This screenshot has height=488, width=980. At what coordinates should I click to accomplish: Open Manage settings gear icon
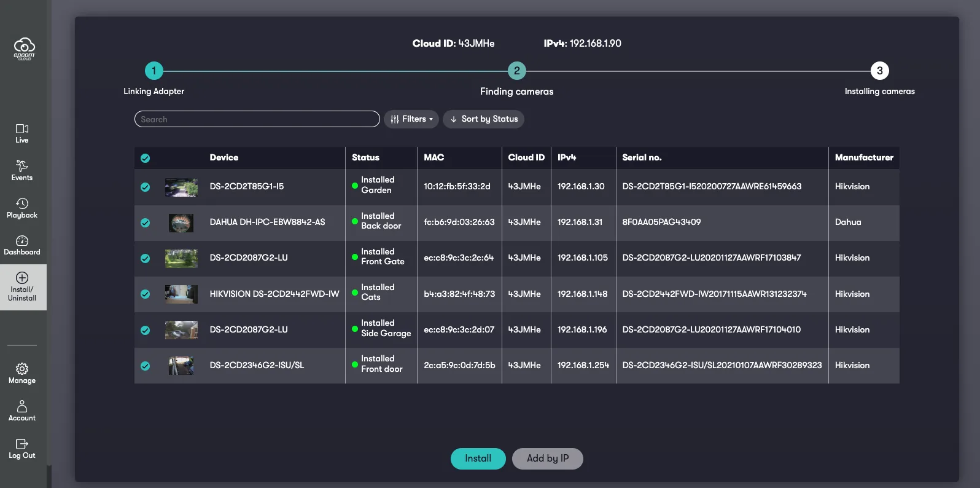(22, 373)
